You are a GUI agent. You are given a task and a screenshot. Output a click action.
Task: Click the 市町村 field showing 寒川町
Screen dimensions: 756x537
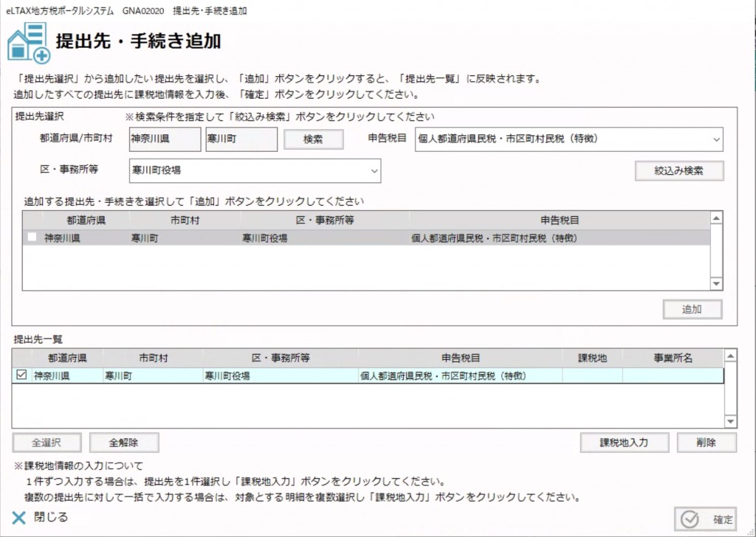(x=241, y=139)
